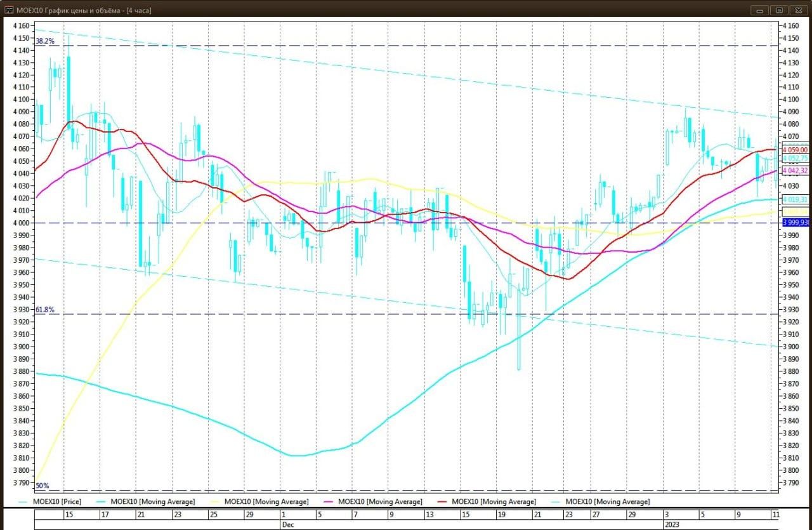Image resolution: width=812 pixels, height=530 pixels.
Task: Click the blue 3 999,93 price marker
Action: point(796,222)
